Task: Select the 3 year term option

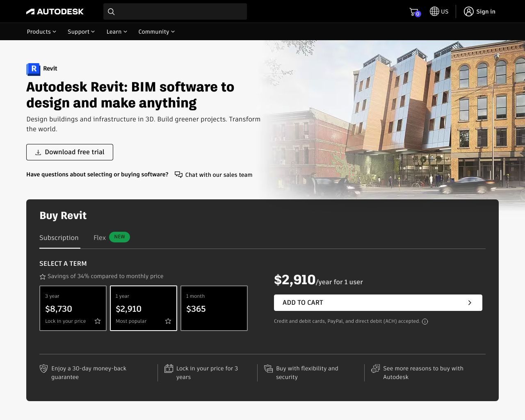Action: pyautogui.click(x=73, y=308)
